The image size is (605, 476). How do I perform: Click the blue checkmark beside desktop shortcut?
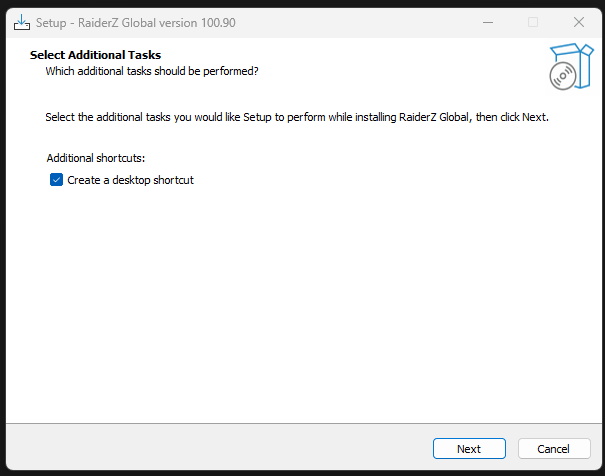[x=56, y=180]
